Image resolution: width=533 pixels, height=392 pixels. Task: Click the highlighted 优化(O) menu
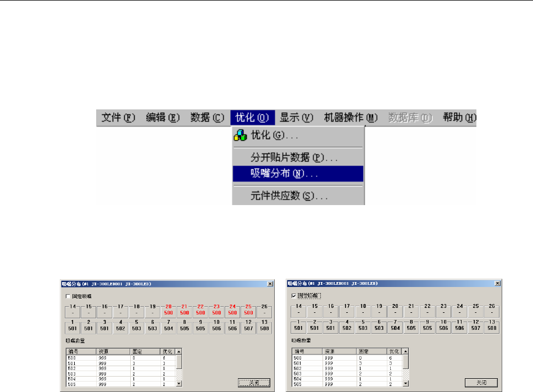click(252, 118)
